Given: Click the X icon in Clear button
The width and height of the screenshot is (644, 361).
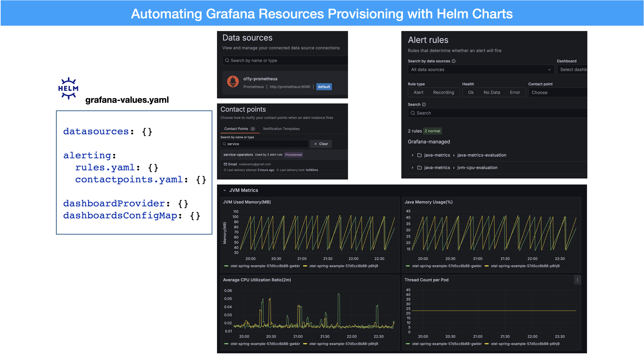Looking at the screenshot, I should pyautogui.click(x=315, y=144).
